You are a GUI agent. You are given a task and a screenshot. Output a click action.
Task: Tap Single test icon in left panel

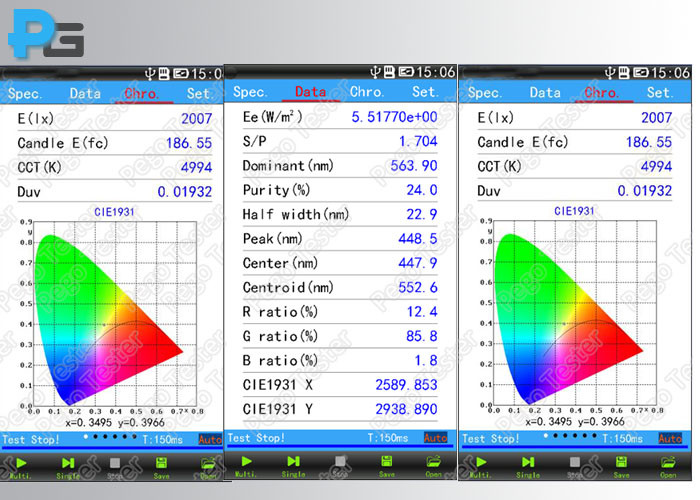68,467
